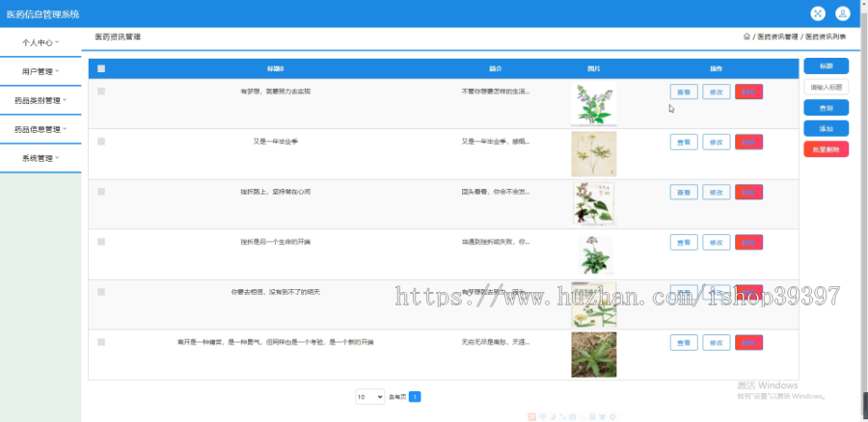This screenshot has height=422, width=868.
Task: Click the summary text "又是一年毕业季，感慨..."
Action: click(496, 142)
